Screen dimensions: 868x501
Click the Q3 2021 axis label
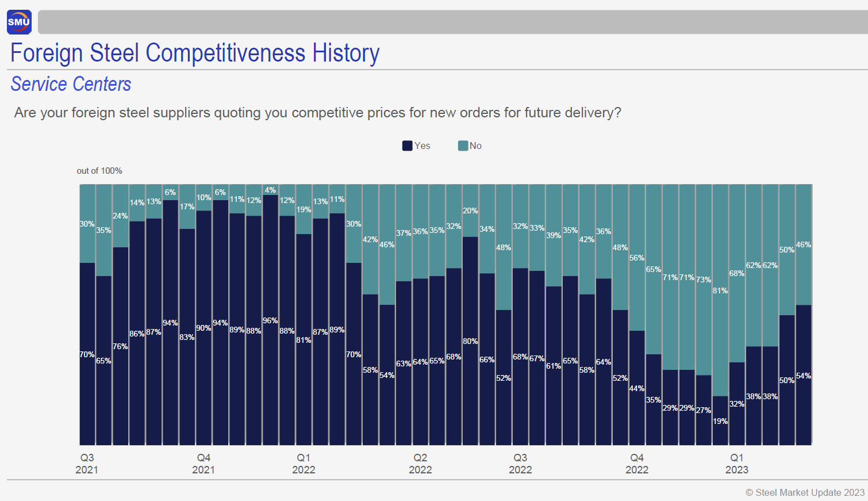pos(87,464)
